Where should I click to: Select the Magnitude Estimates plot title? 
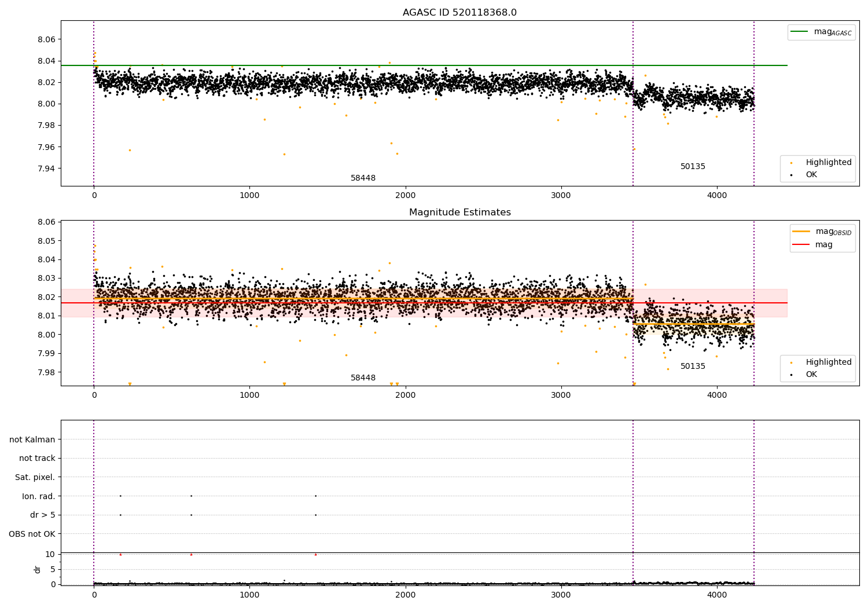point(459,213)
